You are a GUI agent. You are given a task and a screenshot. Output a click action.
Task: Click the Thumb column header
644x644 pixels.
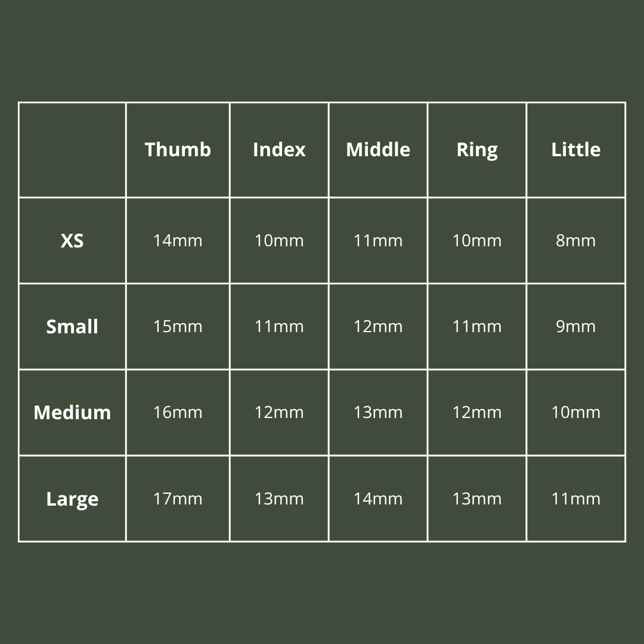pos(178,149)
